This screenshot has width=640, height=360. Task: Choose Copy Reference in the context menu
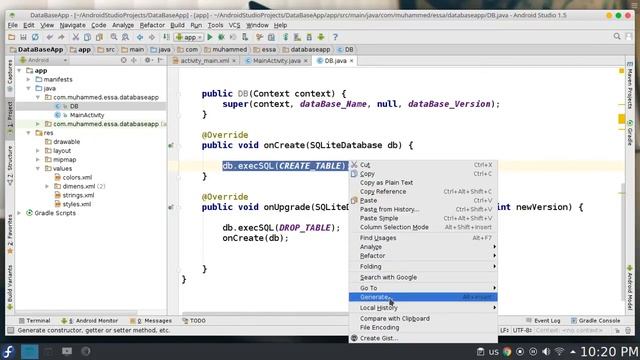423,191
